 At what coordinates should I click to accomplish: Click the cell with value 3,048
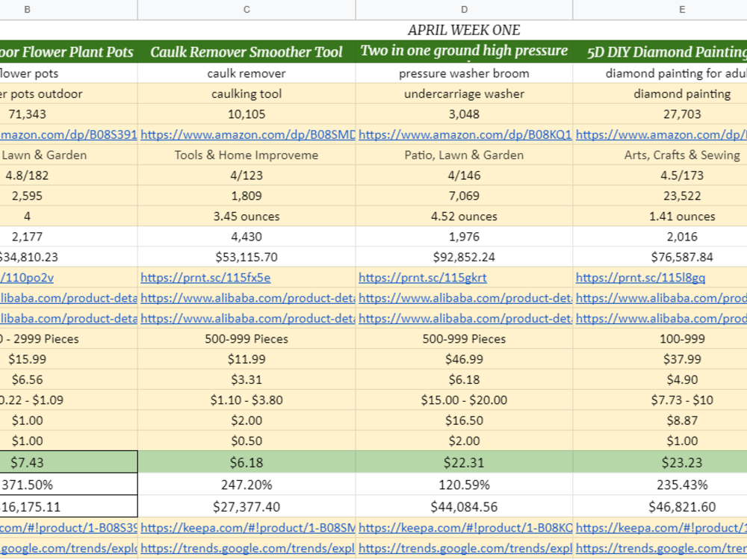coord(464,114)
